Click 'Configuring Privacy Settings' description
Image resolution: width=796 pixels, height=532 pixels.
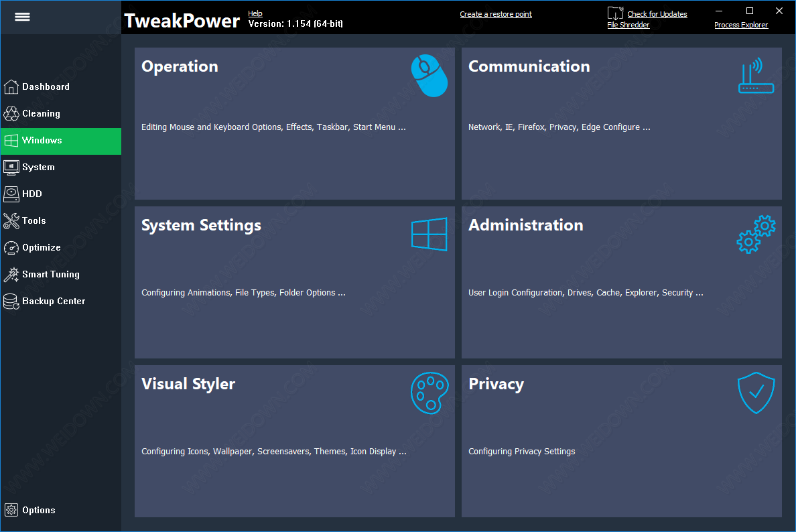coord(522,452)
